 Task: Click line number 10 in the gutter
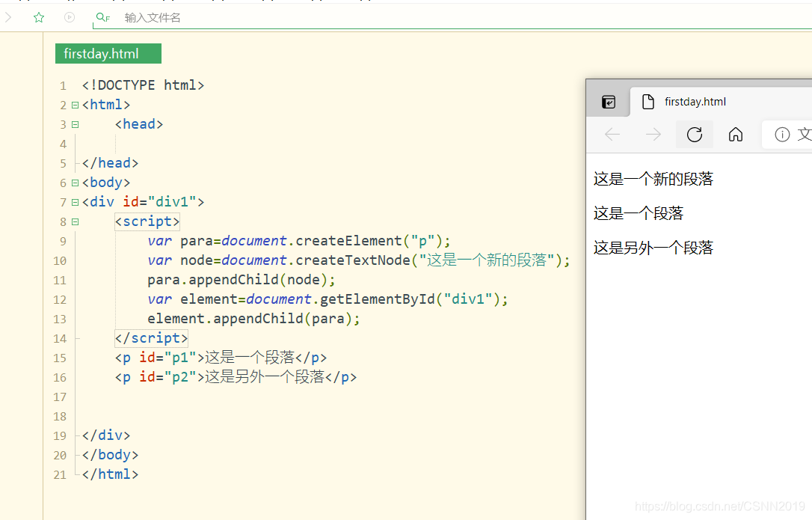click(60, 261)
